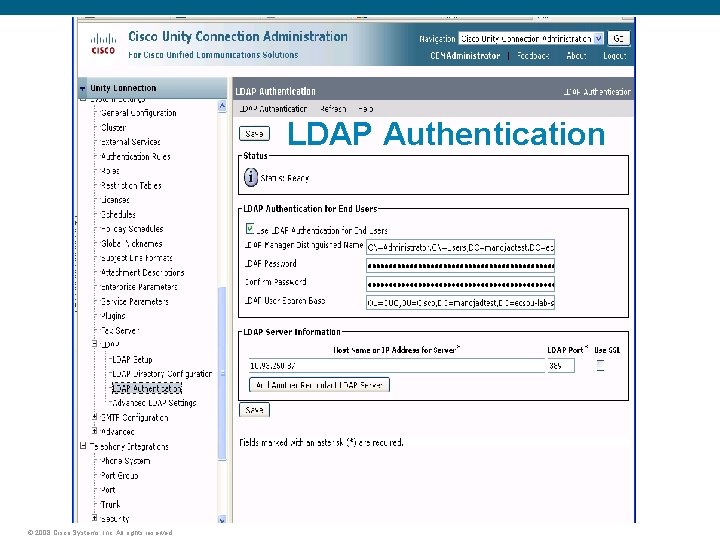Check Use LDAP Authentication for End Users

250,228
